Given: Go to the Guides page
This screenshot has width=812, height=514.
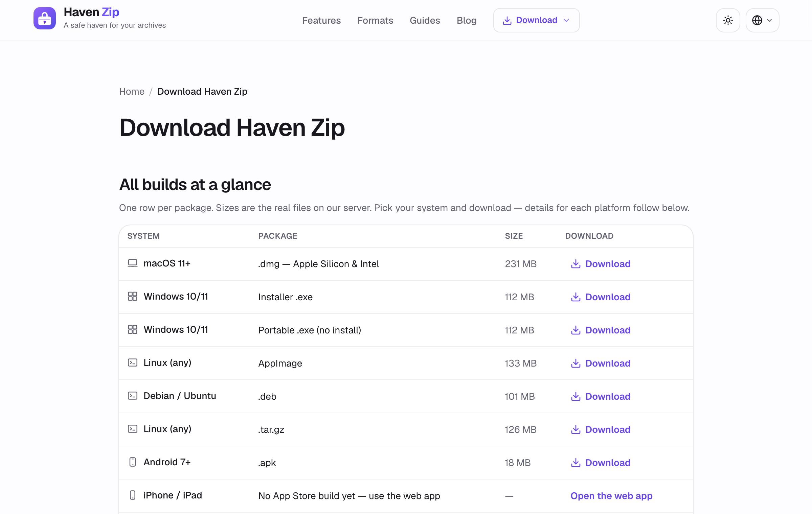Looking at the screenshot, I should pos(425,21).
